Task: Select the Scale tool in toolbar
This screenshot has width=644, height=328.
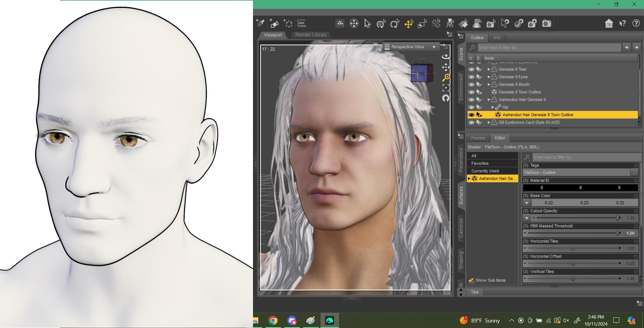Action: [422, 23]
